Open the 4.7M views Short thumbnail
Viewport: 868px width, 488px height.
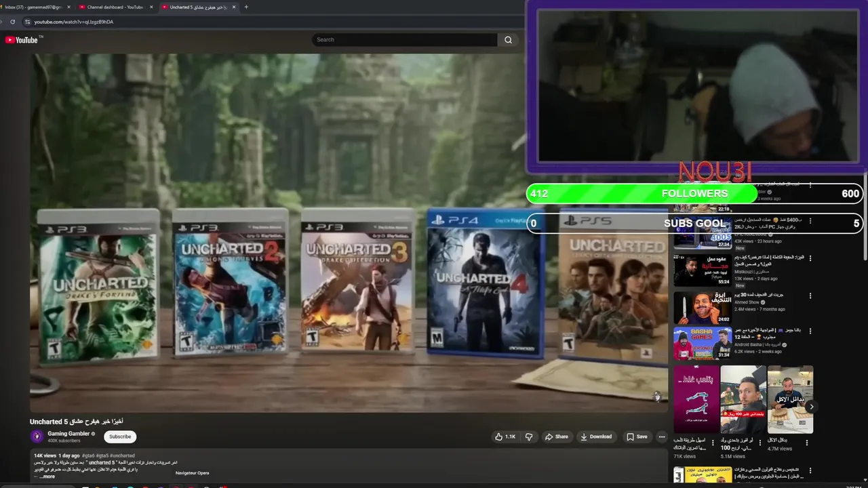click(x=790, y=399)
